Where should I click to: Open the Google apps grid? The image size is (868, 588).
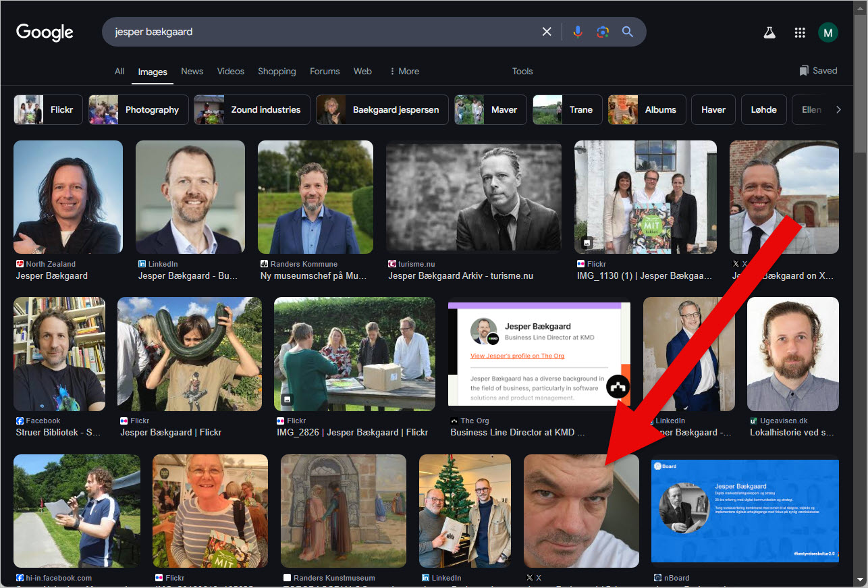pos(800,32)
